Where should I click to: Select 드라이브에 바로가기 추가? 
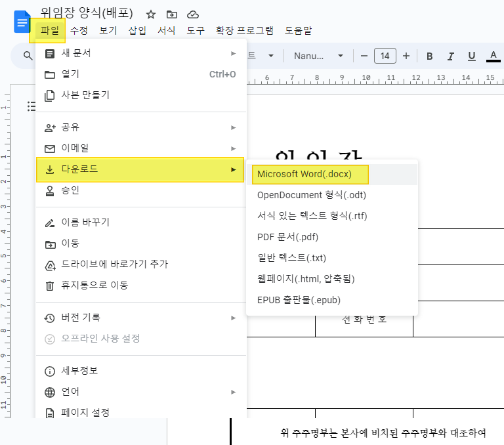(141, 265)
